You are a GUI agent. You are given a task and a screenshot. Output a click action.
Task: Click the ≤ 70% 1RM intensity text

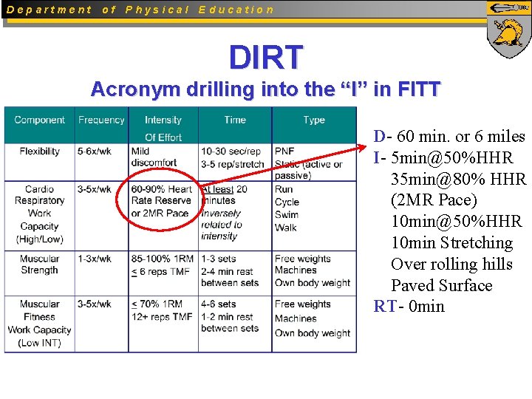click(157, 304)
